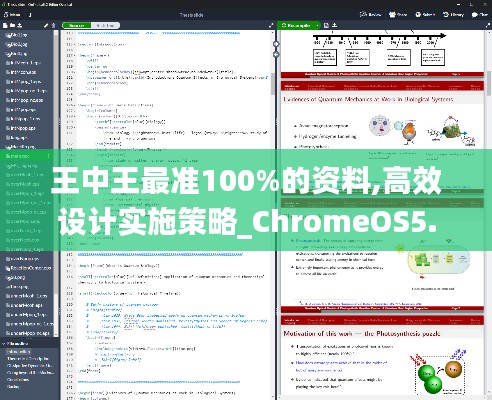Open the Review panel
492x400 pixels.
click(x=370, y=15)
